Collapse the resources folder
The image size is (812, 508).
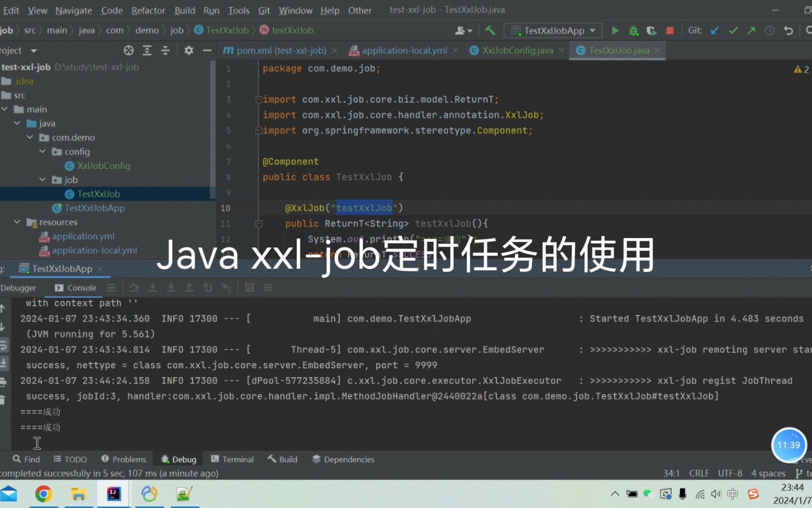pos(17,222)
